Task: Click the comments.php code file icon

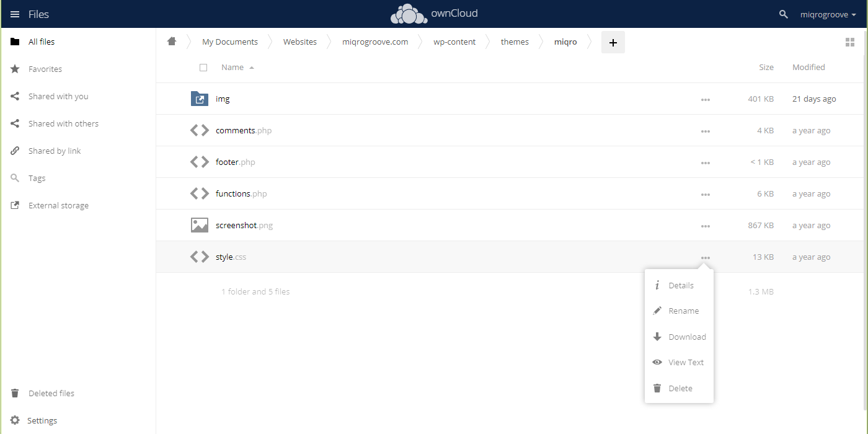Action: [200, 130]
